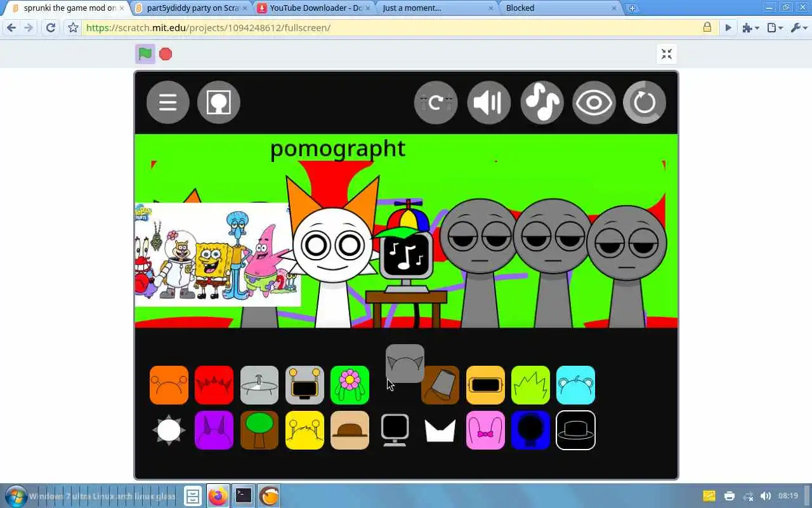This screenshot has height=508, width=812.
Task: Click the music note button in game
Action: [542, 102]
